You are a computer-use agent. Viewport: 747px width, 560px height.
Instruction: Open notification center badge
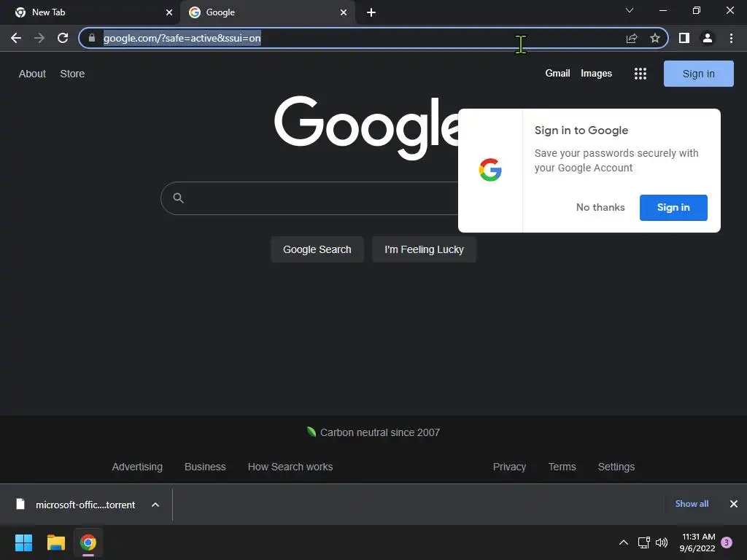727,542
